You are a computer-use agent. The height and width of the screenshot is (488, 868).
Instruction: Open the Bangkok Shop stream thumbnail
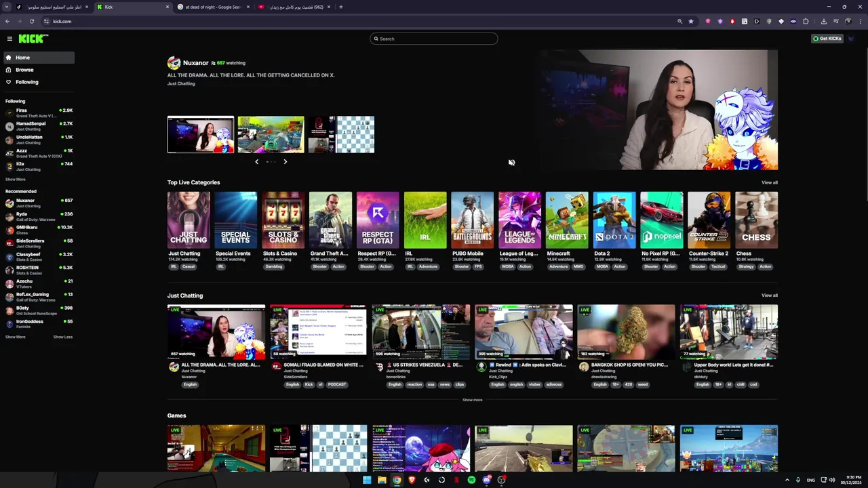tap(626, 331)
